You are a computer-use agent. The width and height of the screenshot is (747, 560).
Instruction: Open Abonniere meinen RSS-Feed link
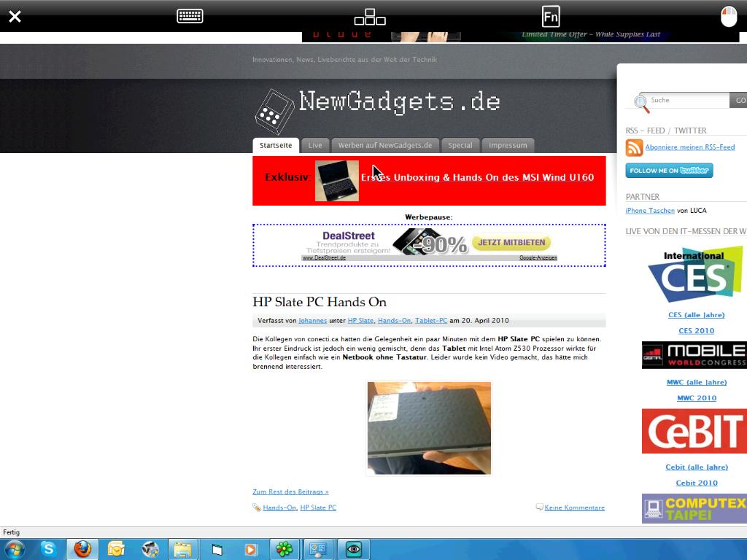tap(690, 147)
